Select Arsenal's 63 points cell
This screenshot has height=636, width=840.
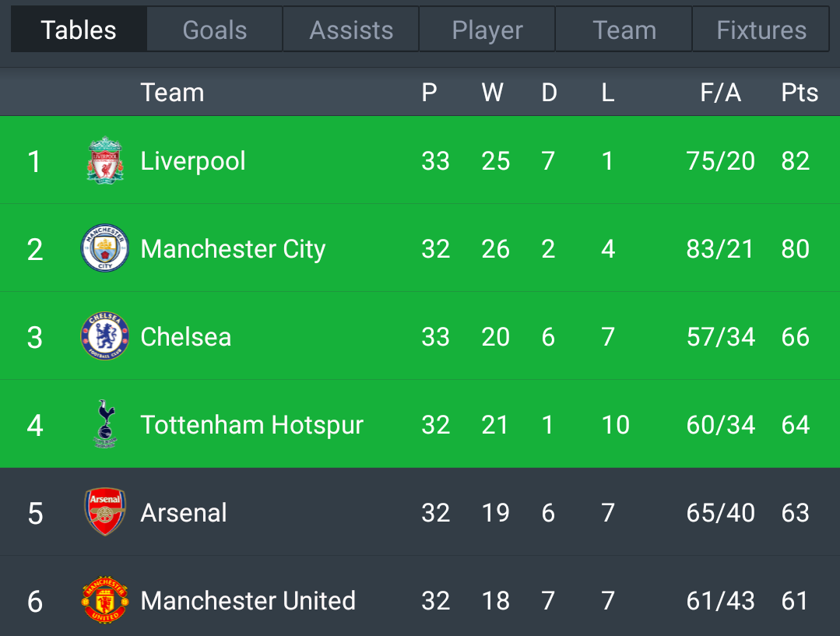coord(795,513)
